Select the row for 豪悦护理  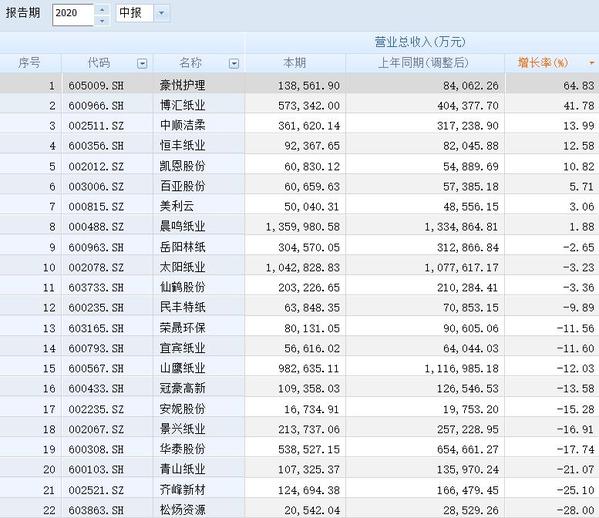tap(300, 85)
